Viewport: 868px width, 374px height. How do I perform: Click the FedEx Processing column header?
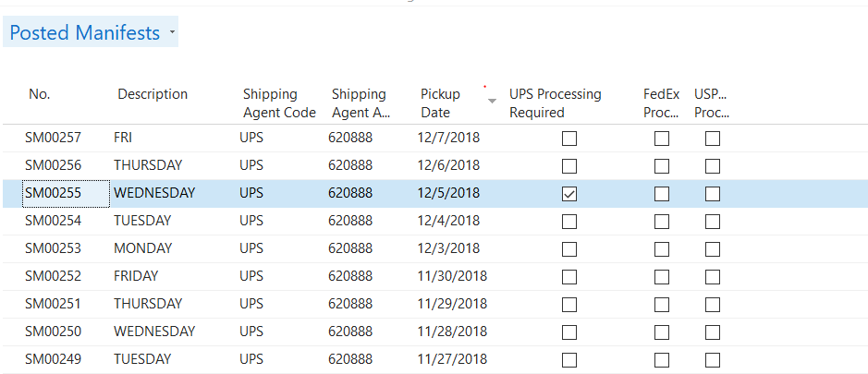(x=661, y=103)
